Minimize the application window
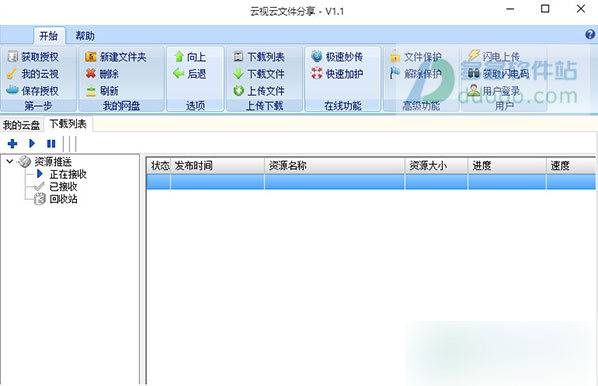 coord(510,9)
